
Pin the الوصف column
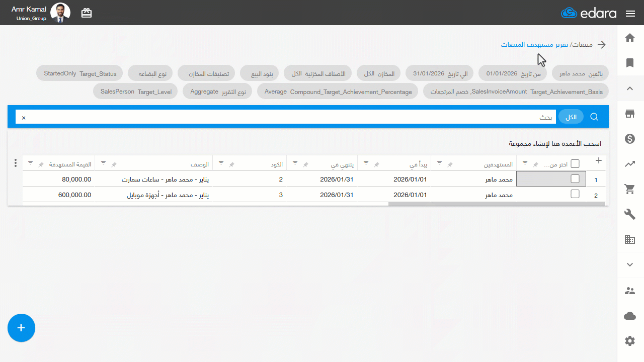pos(114,164)
